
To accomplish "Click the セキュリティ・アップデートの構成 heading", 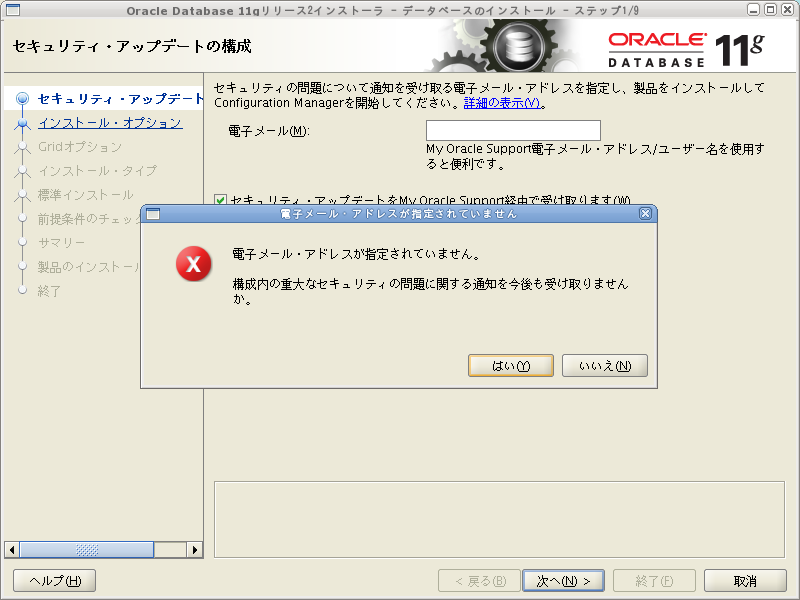I will (x=132, y=46).
